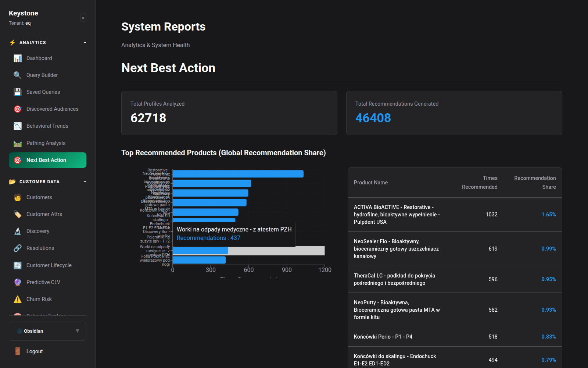Click the Predictive CLV crystal ball icon
The image size is (588, 368).
pos(18,282)
